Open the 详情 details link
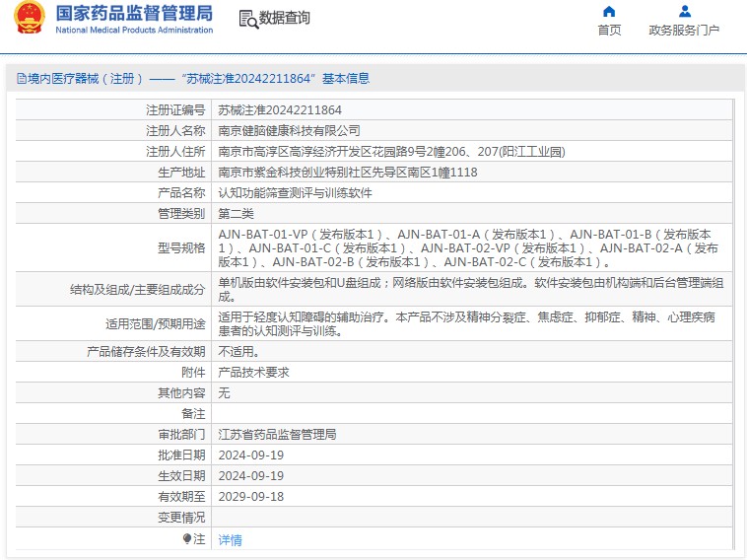Screen dimensions: 747x560 (x=230, y=540)
